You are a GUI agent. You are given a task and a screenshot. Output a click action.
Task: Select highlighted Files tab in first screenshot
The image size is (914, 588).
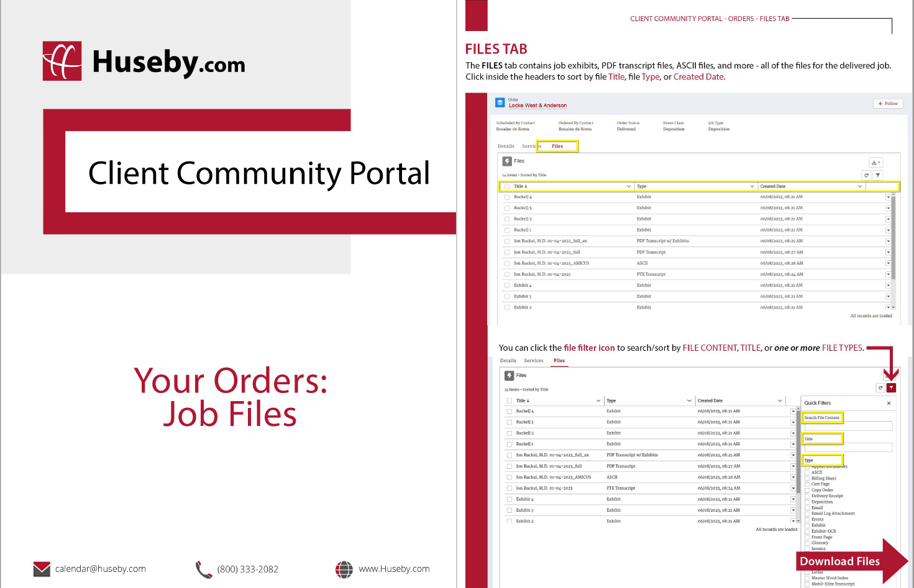tap(557, 147)
